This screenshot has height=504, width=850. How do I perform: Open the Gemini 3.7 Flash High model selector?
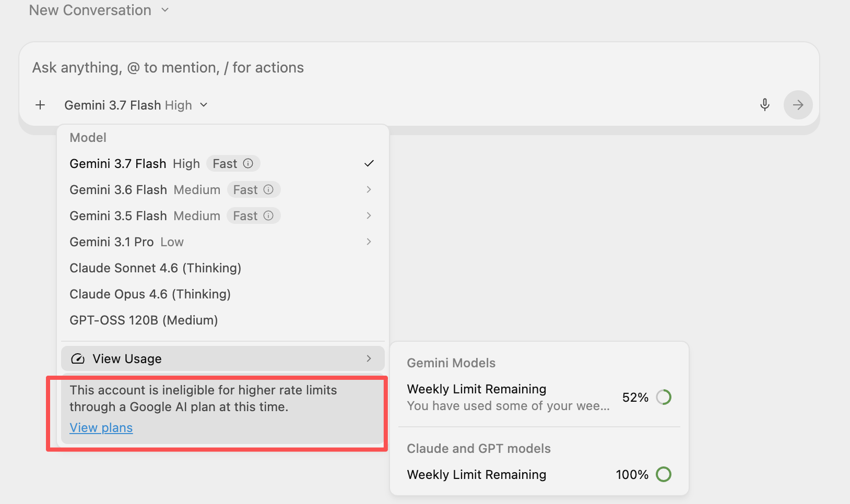(x=136, y=105)
